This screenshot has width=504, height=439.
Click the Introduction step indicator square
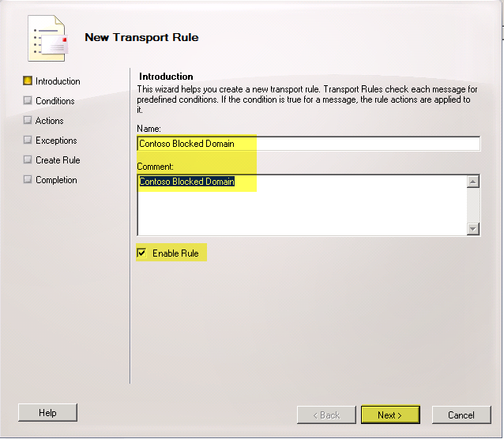(28, 81)
